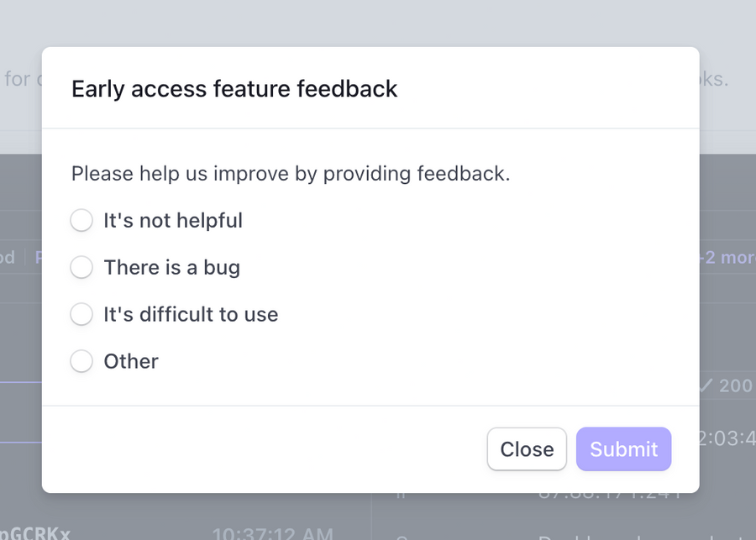Submit the feedback form
The image size is (756, 540).
[x=623, y=449]
